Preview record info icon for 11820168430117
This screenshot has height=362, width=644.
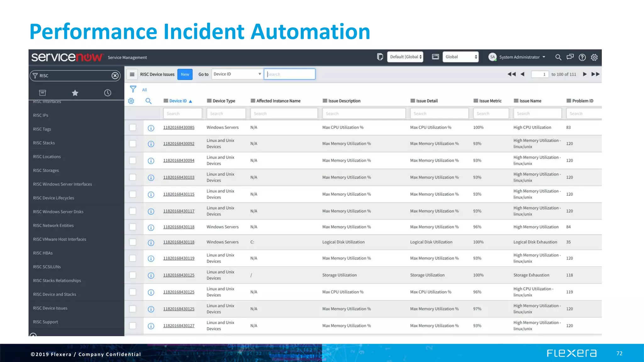pos(151,211)
